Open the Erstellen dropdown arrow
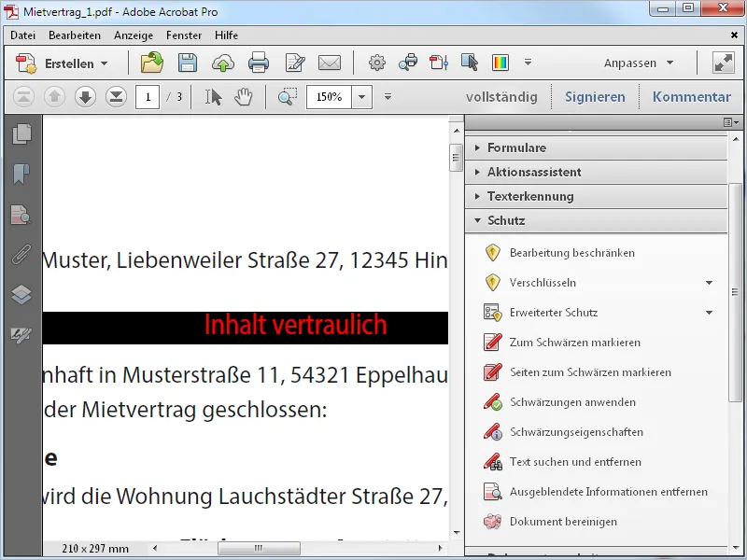747x560 pixels. point(105,63)
